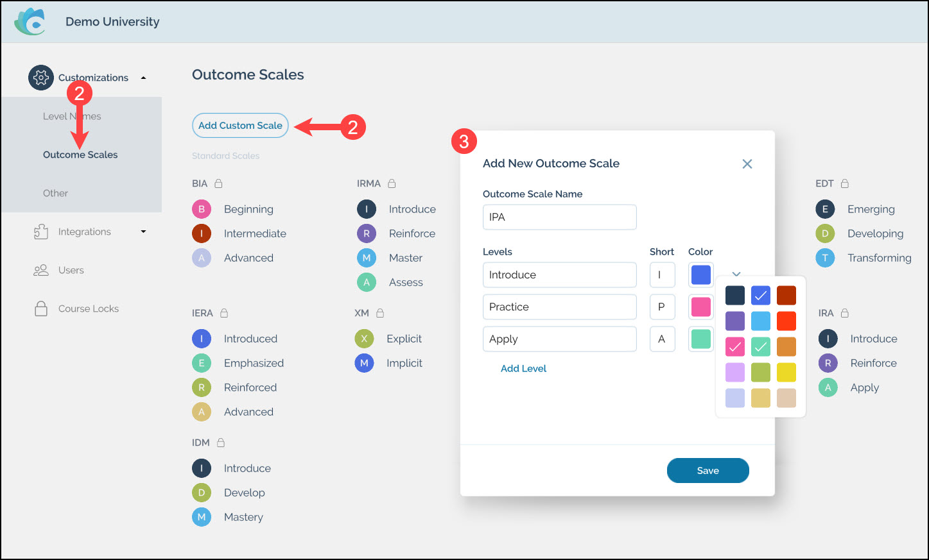This screenshot has width=929, height=560.
Task: Click the blue M Master badge
Action: (x=367, y=258)
